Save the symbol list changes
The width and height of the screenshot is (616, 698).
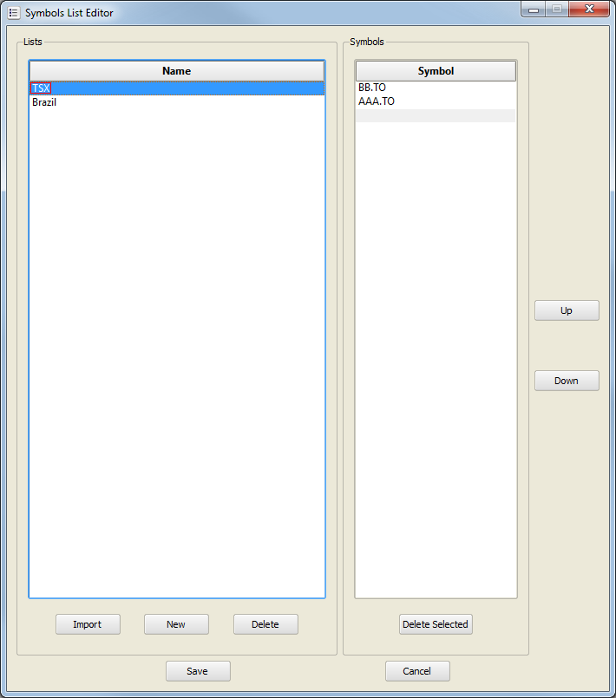pos(198,671)
